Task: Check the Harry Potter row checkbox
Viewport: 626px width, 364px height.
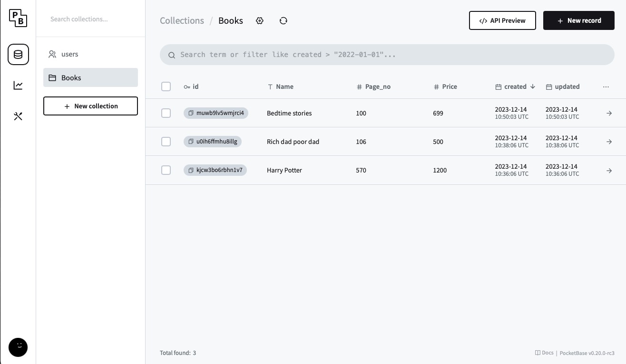Action: [x=166, y=170]
